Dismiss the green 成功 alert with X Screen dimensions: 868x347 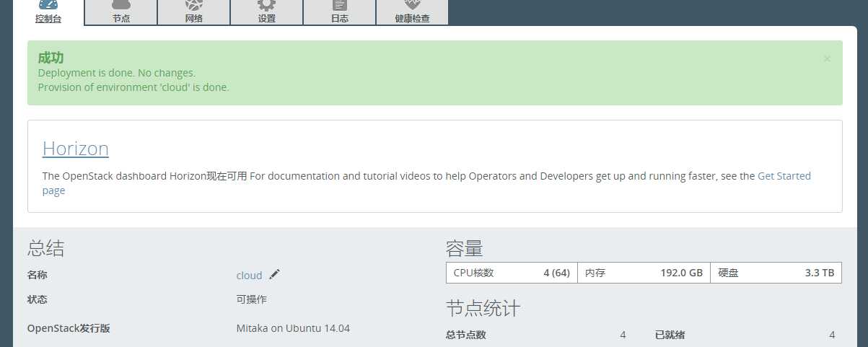click(827, 58)
